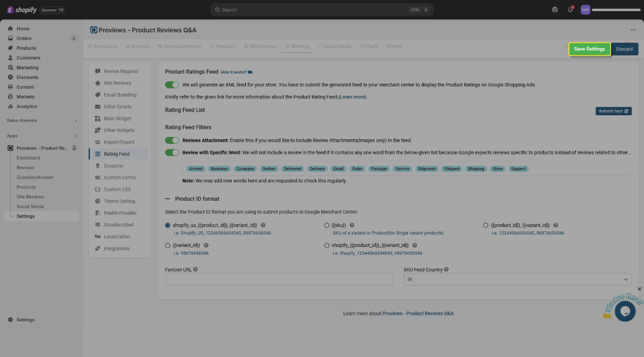Open Unsubscribed settings menu item
This screenshot has height=357, width=644.
[118, 225]
